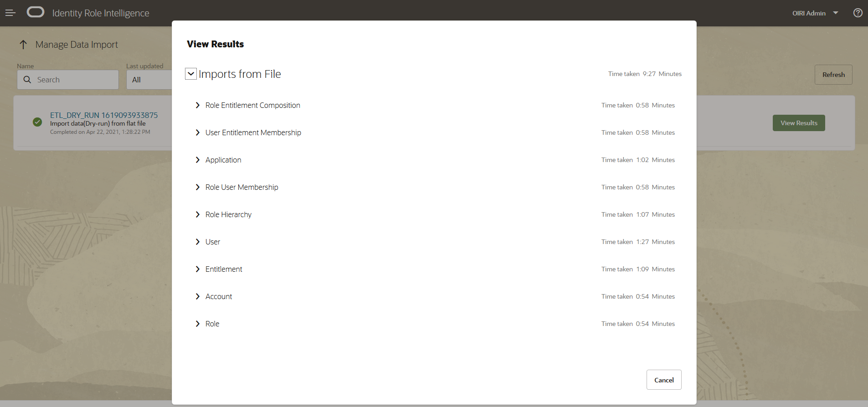Image resolution: width=868 pixels, height=407 pixels.
Task: Click Identity Role Intelligence title
Action: click(101, 13)
